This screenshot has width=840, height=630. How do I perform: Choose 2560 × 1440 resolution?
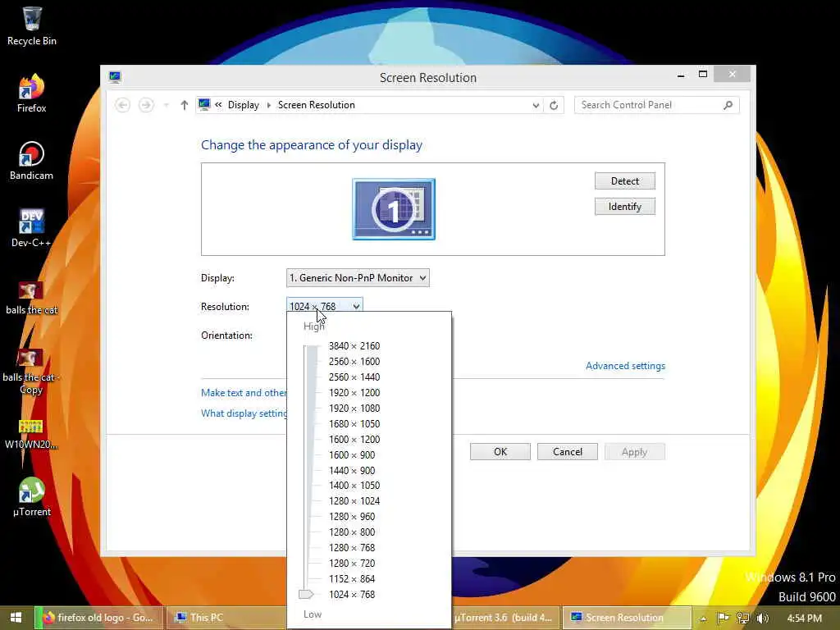pos(354,377)
